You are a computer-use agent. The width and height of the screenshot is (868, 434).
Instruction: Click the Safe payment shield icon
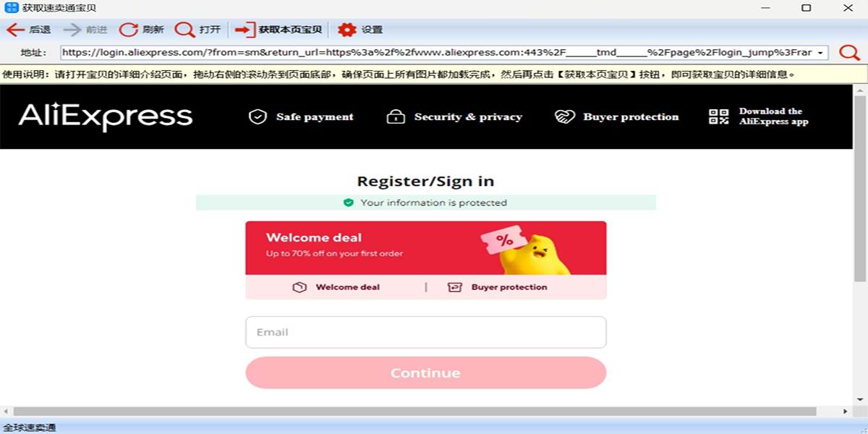258,116
